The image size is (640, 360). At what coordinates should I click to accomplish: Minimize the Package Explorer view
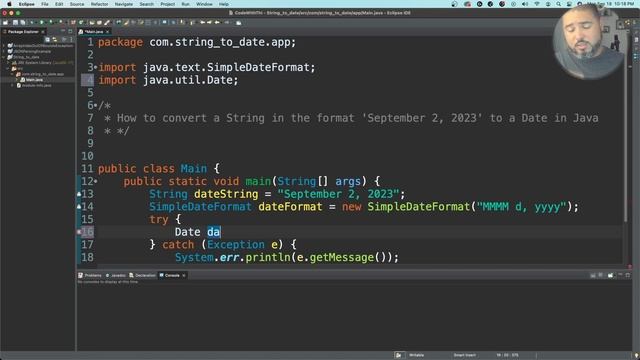click(x=63, y=31)
